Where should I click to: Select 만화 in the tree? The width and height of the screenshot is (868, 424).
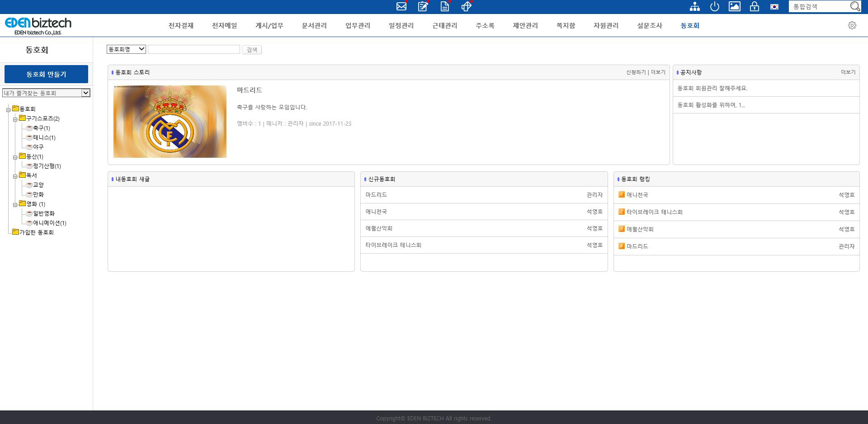38,194
